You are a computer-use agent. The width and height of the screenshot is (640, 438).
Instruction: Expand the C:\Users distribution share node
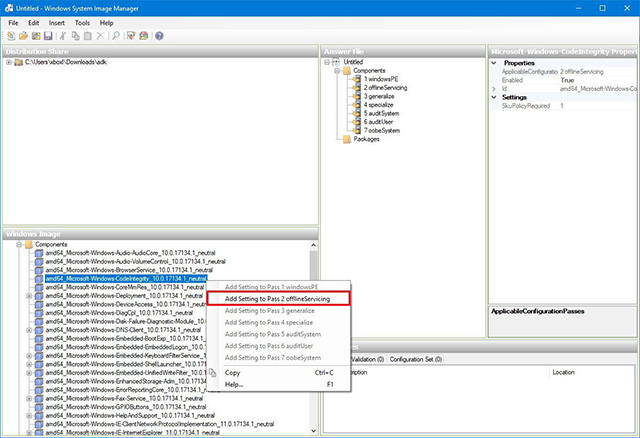coord(9,62)
